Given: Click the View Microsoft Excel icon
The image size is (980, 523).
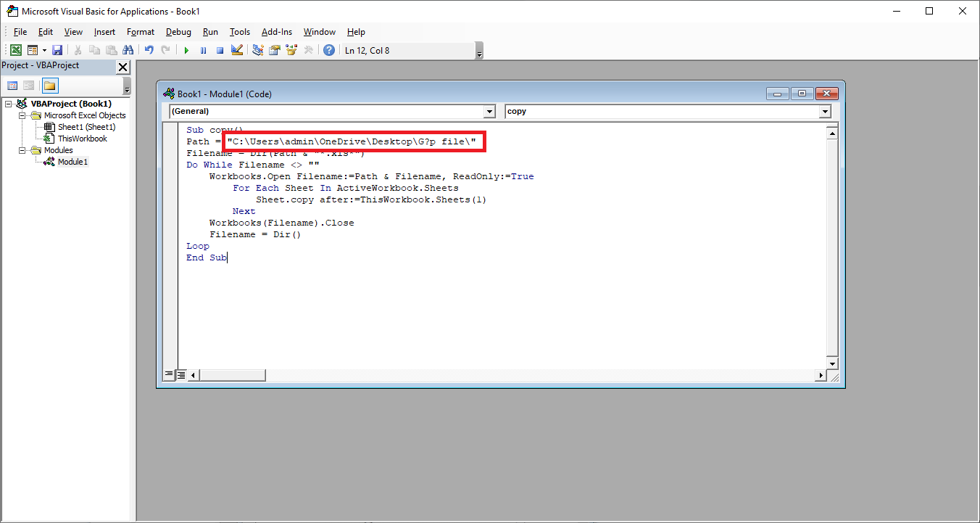Looking at the screenshot, I should tap(15, 50).
